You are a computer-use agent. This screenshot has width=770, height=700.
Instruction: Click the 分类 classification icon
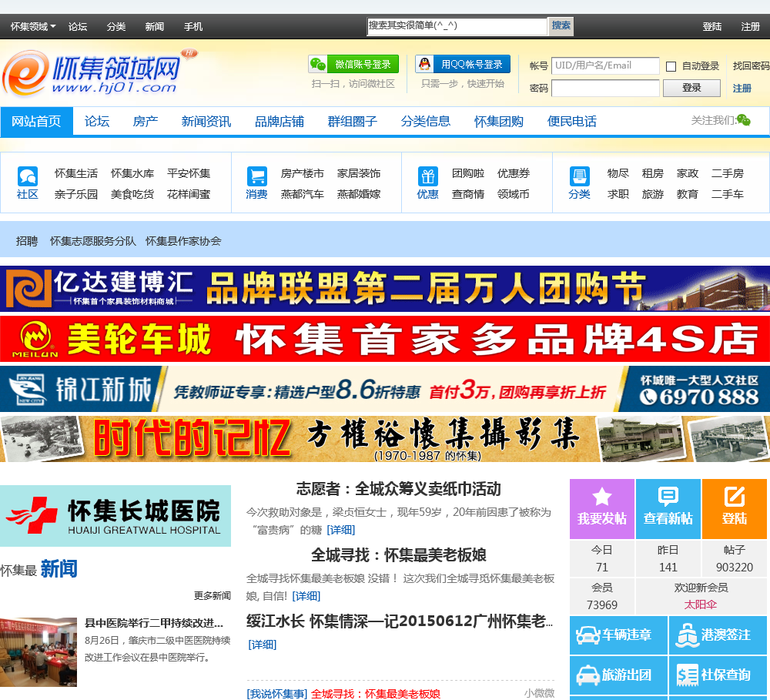tap(580, 176)
